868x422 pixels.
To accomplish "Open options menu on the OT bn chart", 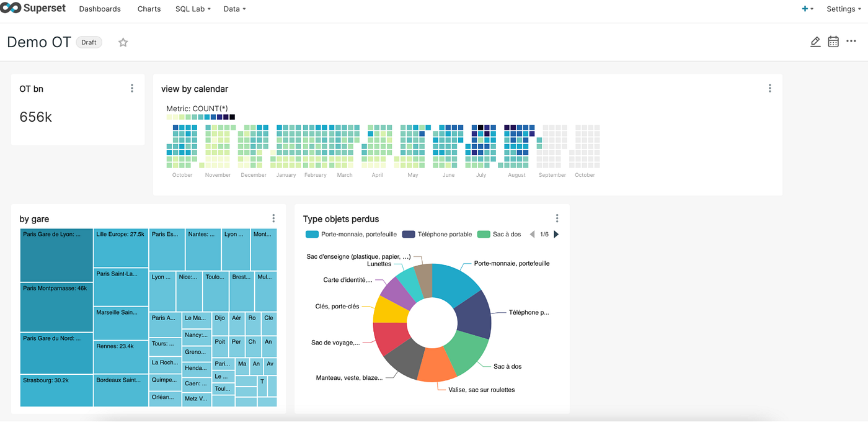I will [x=132, y=88].
